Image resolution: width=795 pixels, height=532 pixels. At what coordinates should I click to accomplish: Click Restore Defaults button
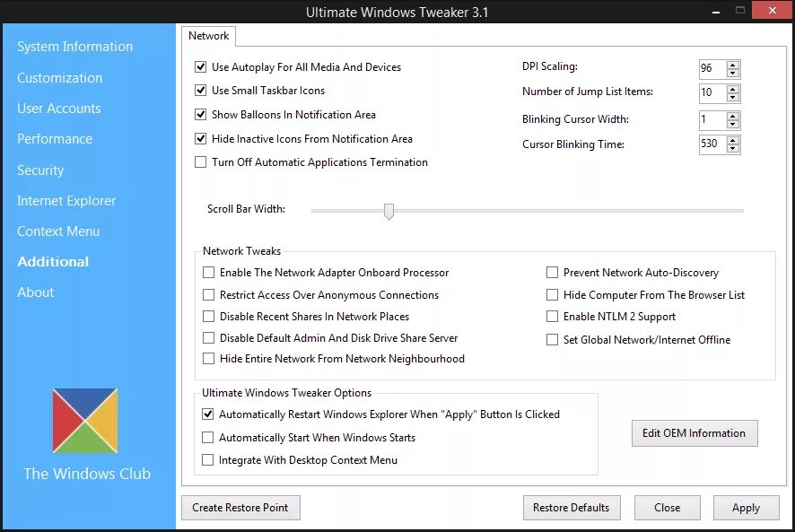(572, 508)
